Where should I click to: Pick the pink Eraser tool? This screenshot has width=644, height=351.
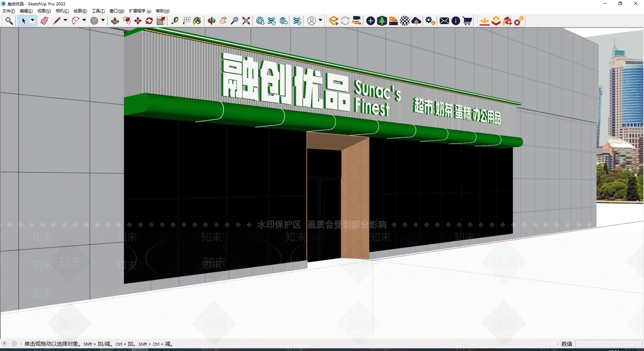44,21
